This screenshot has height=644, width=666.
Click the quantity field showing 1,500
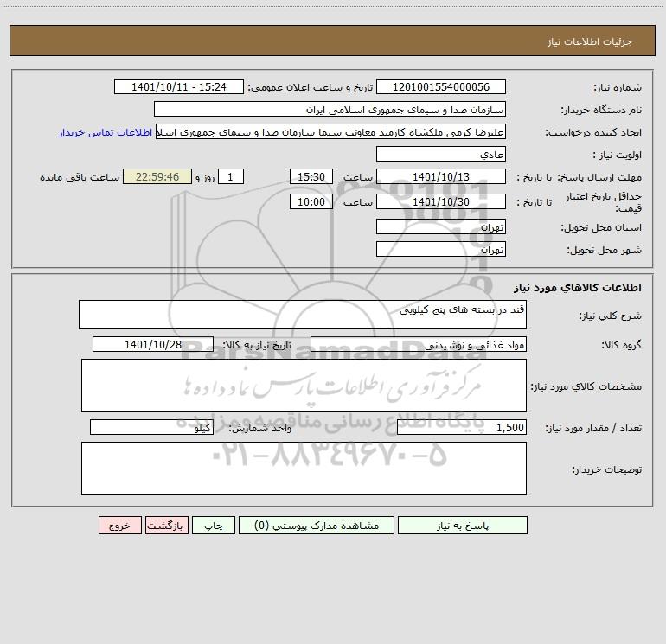(x=462, y=427)
